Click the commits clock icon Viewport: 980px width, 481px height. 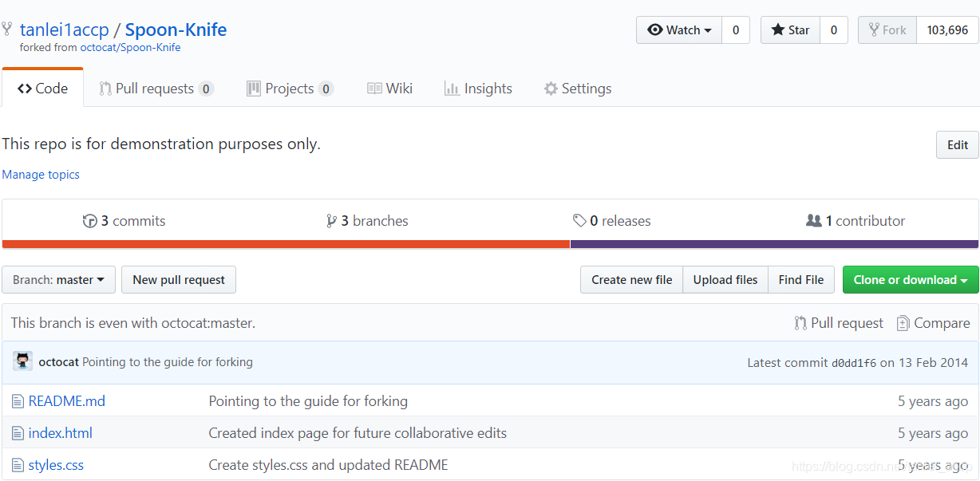point(90,221)
